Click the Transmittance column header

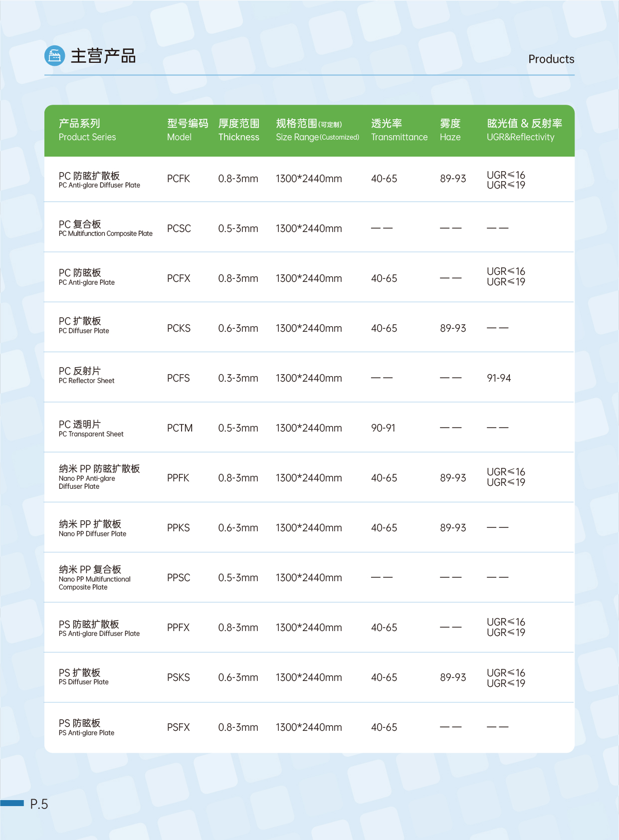400,130
